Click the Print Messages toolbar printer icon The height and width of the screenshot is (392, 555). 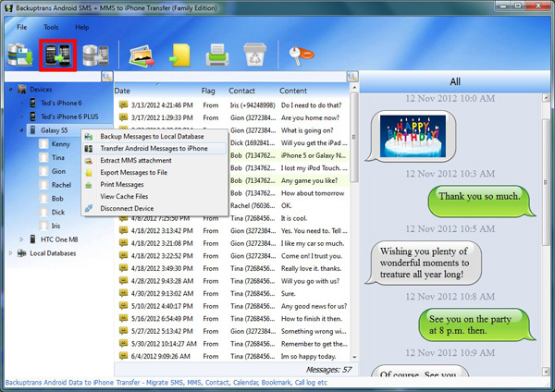217,55
